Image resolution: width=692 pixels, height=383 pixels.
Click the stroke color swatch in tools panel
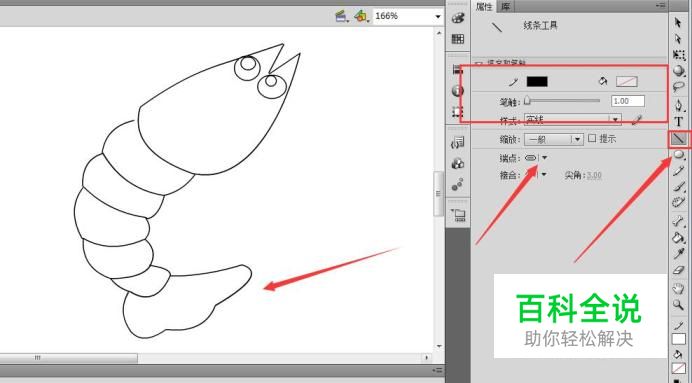[679, 339]
